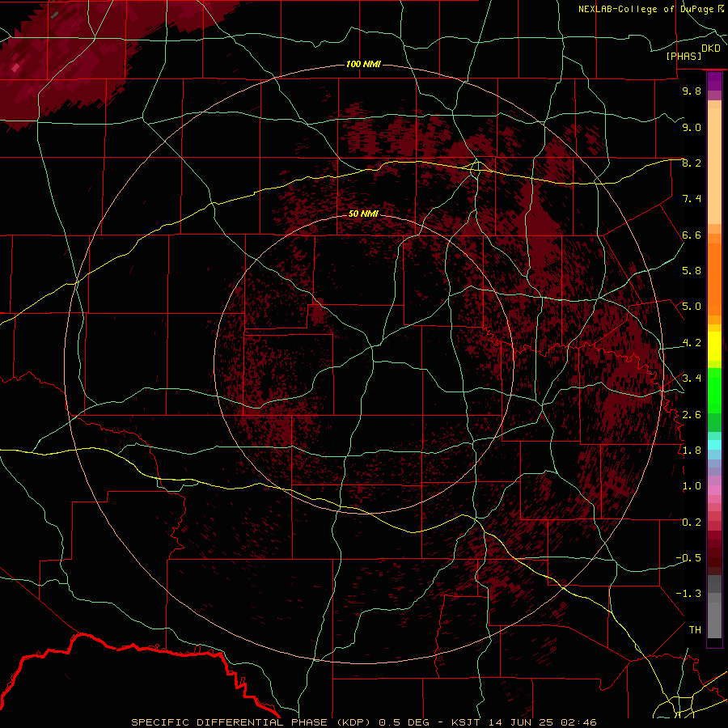Click the 0.2 value on the legend
The height and width of the screenshot is (728, 728).
pos(692,523)
